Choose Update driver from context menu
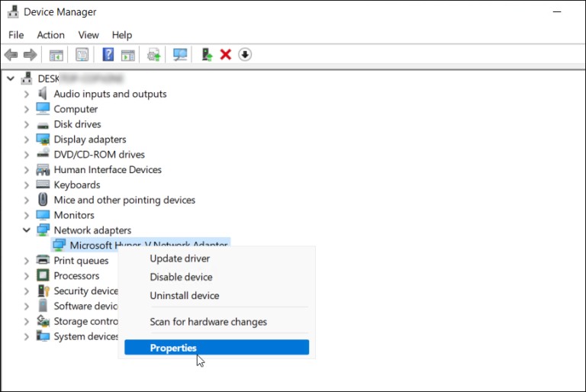Image resolution: width=586 pixels, height=392 pixels. (217, 259)
